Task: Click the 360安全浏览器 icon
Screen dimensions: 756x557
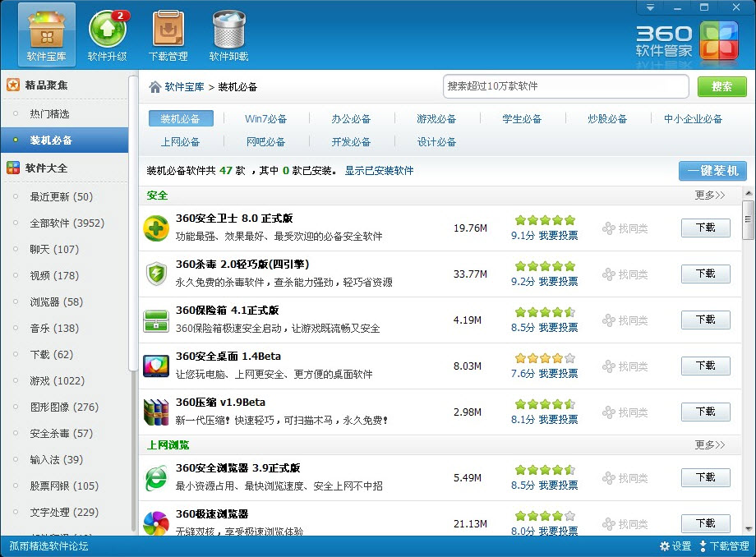Action: click(156, 478)
